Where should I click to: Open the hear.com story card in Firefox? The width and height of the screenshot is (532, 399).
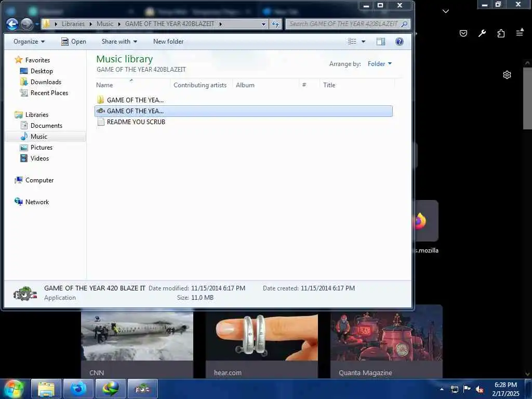pyautogui.click(x=262, y=344)
